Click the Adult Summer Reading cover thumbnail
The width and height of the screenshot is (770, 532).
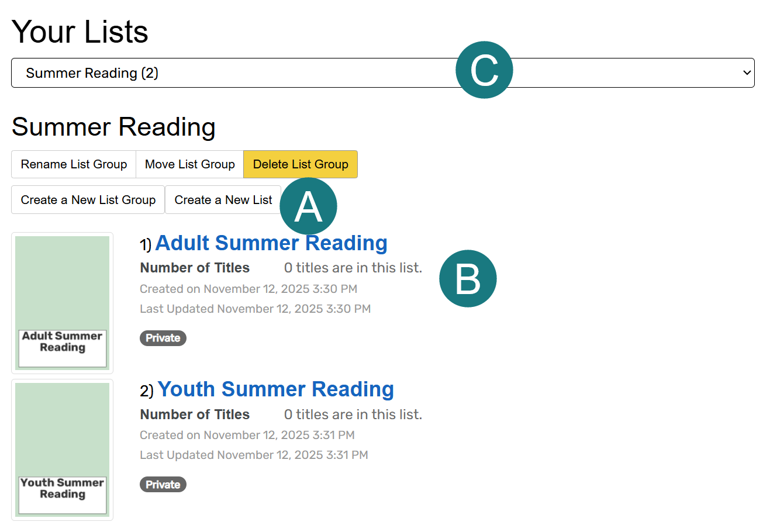coord(62,302)
